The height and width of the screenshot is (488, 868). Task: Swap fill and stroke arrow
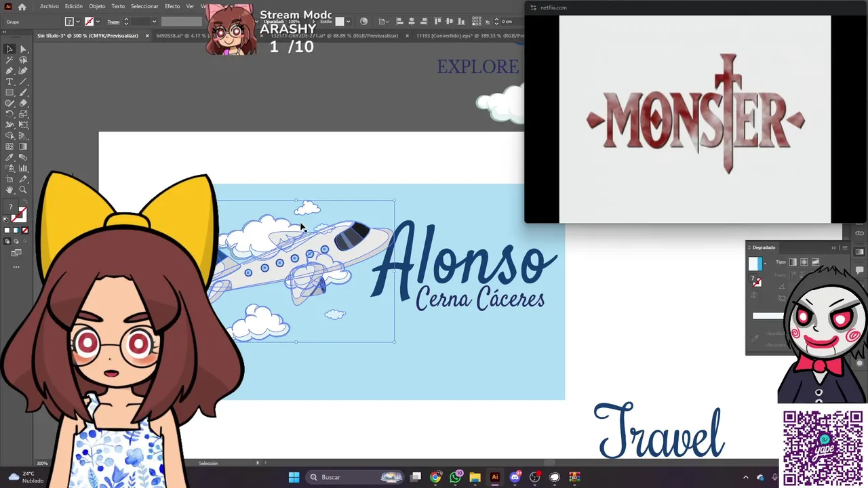[25, 201]
